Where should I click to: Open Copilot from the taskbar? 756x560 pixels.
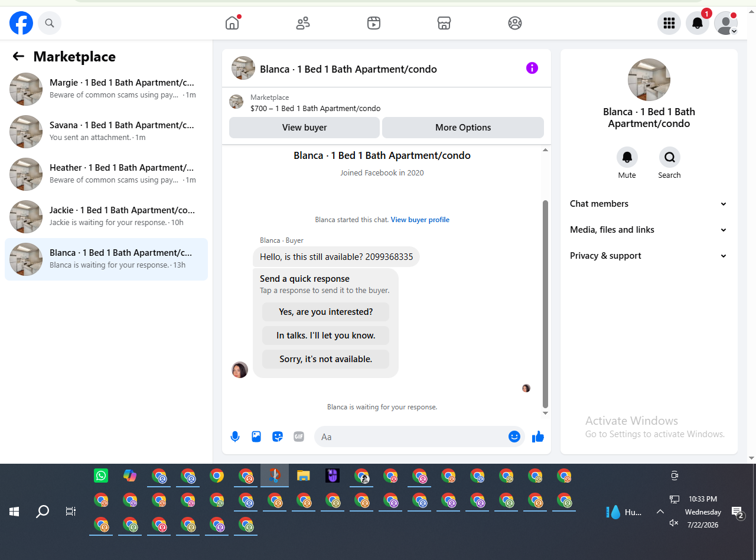[130, 476]
